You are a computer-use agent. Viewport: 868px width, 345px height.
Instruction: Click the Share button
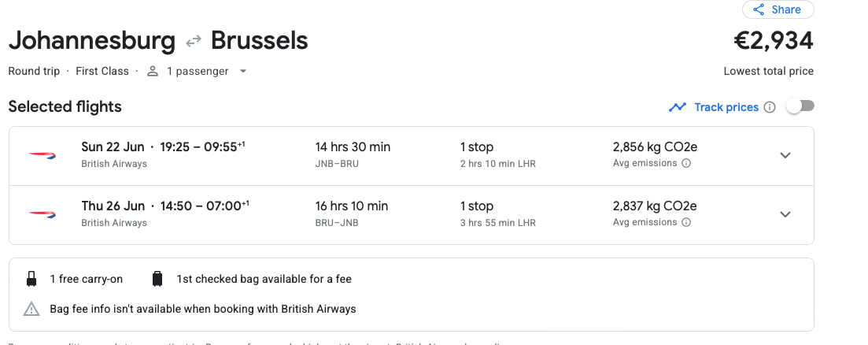click(778, 9)
